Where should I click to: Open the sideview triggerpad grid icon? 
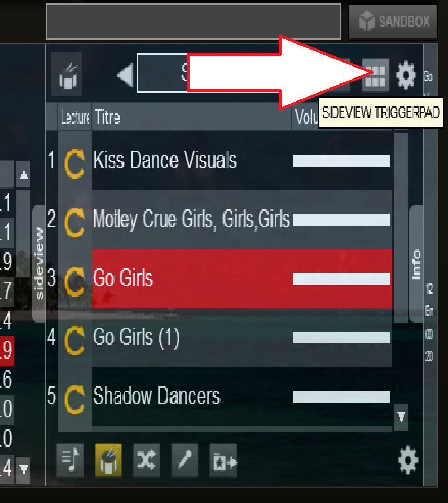pyautogui.click(x=375, y=76)
